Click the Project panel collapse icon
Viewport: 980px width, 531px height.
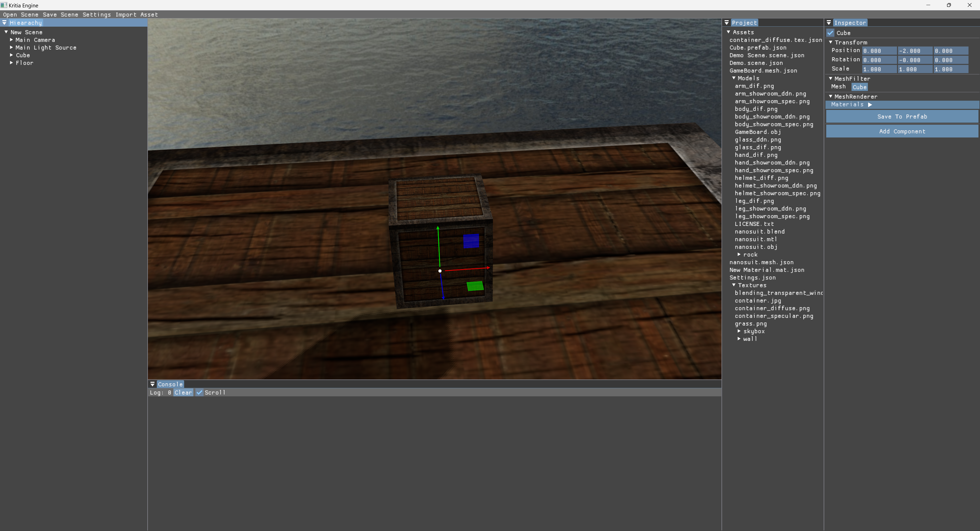[726, 23]
